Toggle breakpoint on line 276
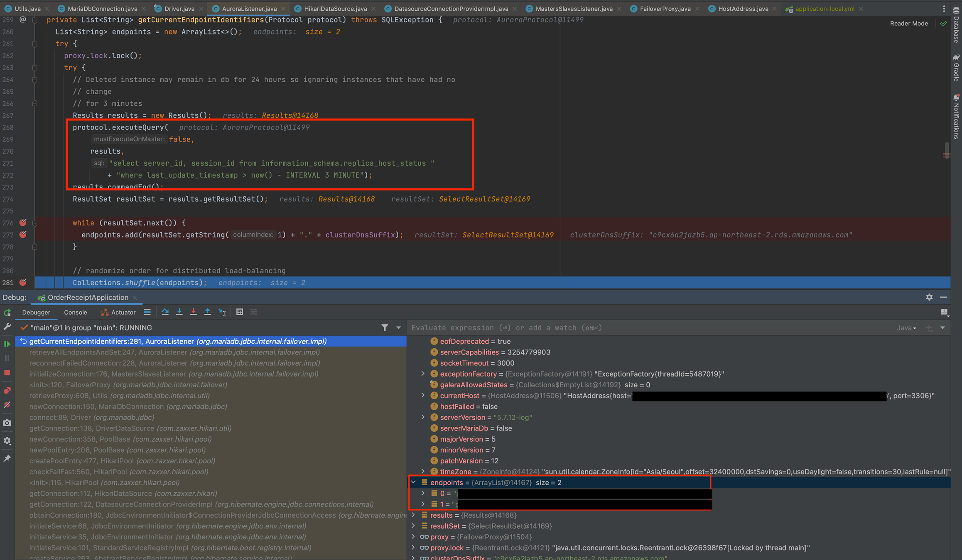The height and width of the screenshot is (560, 962). coord(23,223)
